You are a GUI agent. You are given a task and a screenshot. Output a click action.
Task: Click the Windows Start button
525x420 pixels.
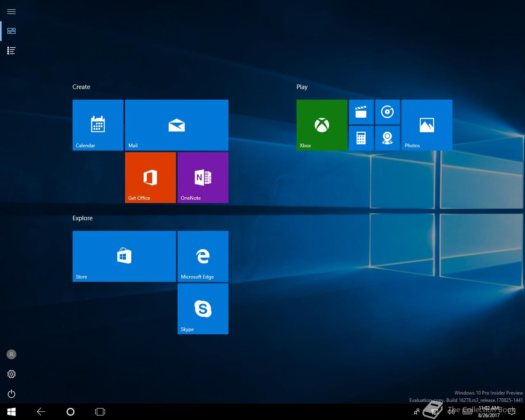[11, 412]
